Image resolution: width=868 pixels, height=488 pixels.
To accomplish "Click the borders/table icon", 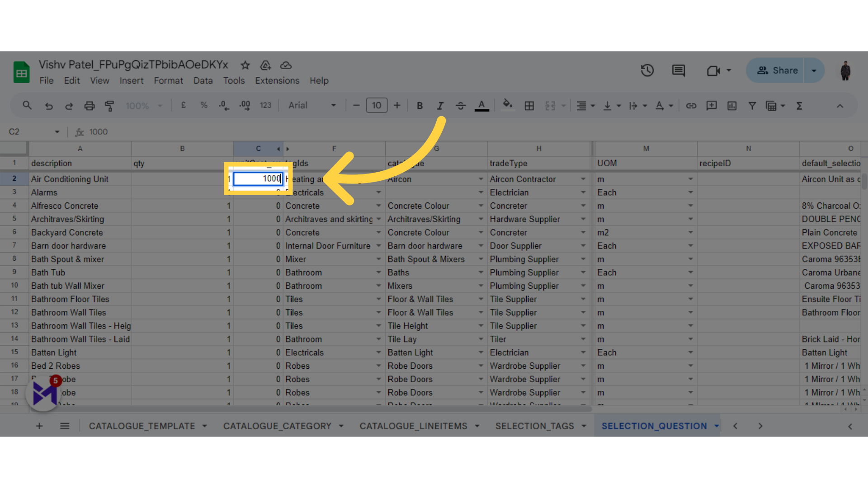I will point(529,106).
